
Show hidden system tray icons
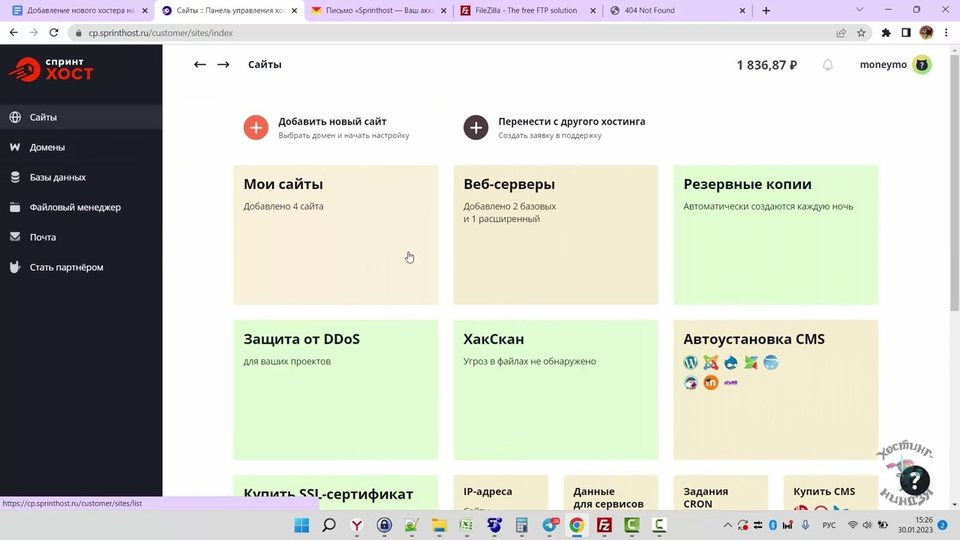(727, 525)
